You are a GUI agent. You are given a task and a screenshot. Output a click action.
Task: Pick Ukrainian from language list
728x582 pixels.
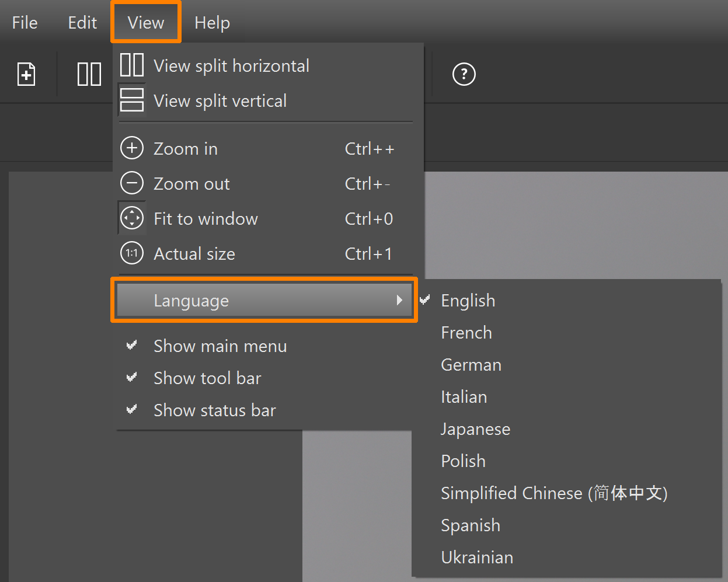tap(477, 557)
